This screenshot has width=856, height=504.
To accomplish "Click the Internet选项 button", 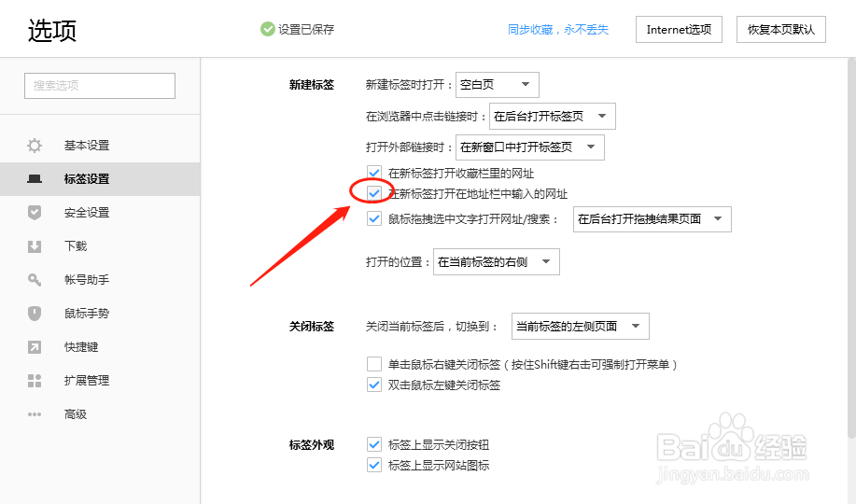I will [x=679, y=30].
